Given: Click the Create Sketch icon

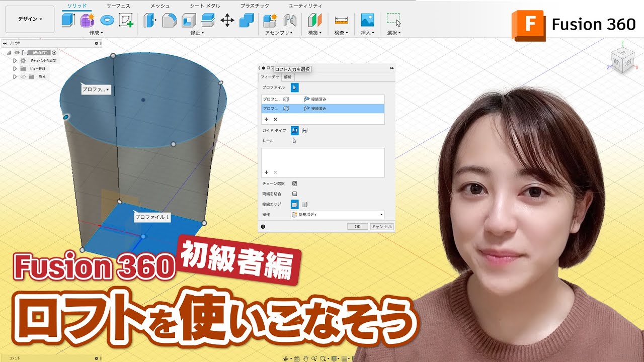Looking at the screenshot, I should (126, 20).
